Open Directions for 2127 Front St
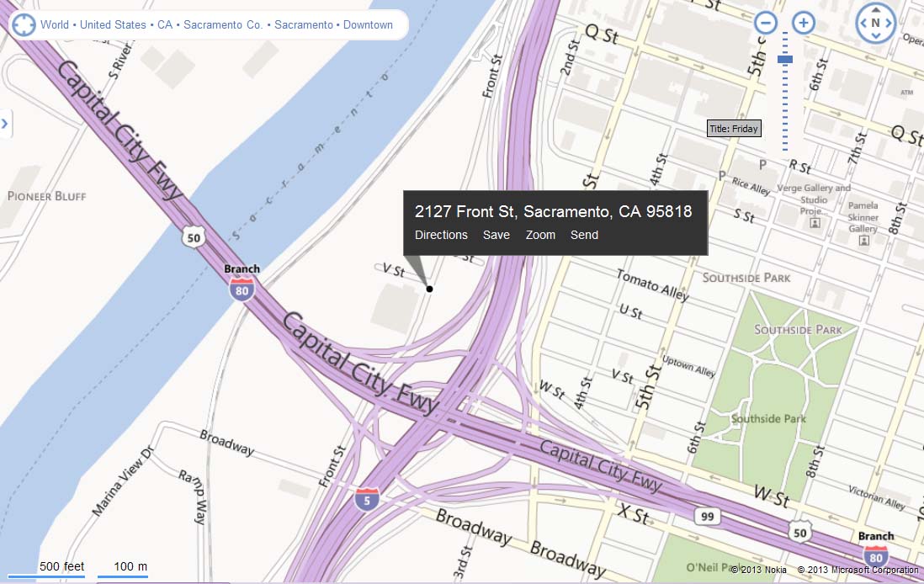 click(441, 235)
